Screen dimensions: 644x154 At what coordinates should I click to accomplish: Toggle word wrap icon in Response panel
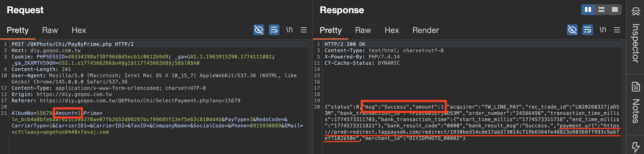click(588, 30)
